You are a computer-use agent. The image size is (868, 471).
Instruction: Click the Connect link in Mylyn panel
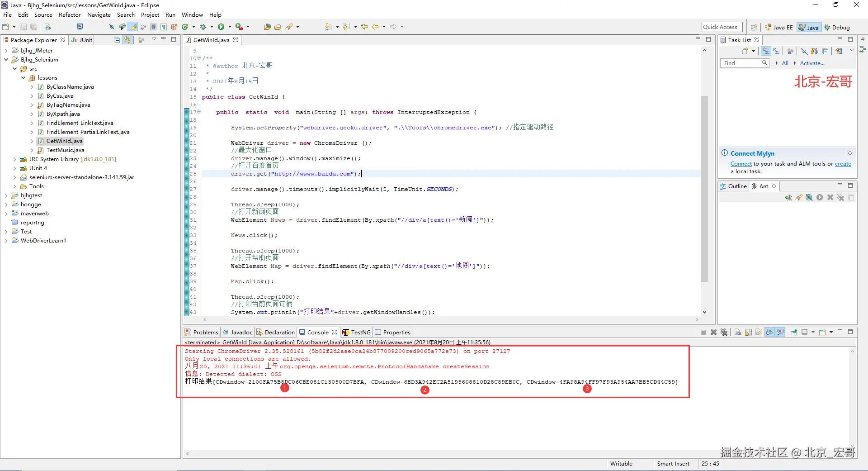tap(741, 164)
